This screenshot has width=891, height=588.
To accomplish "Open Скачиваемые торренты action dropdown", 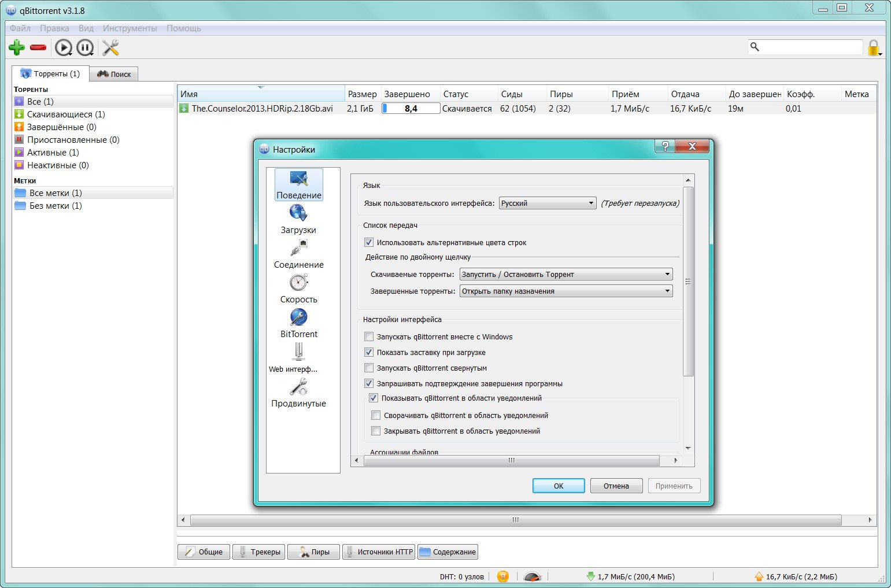I will pyautogui.click(x=566, y=274).
